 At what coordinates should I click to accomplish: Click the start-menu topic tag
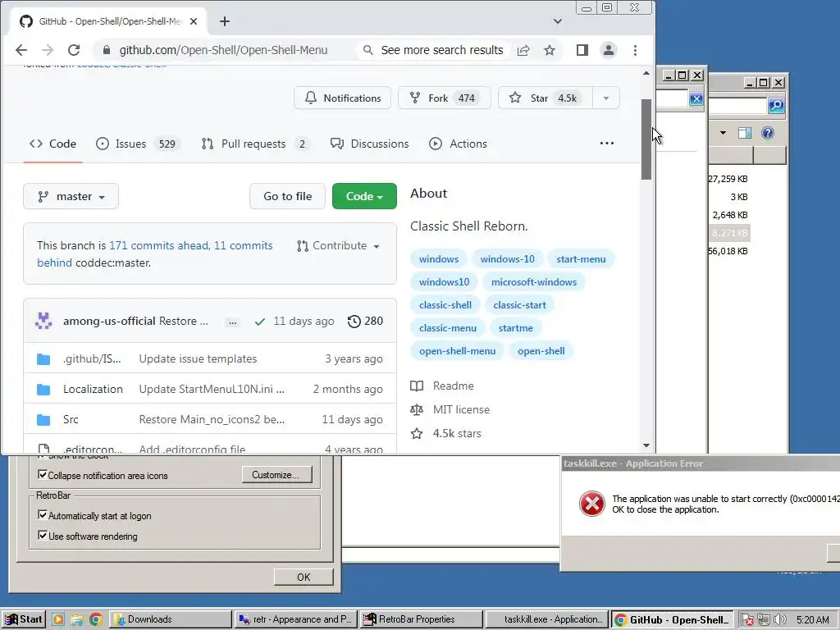tap(581, 258)
